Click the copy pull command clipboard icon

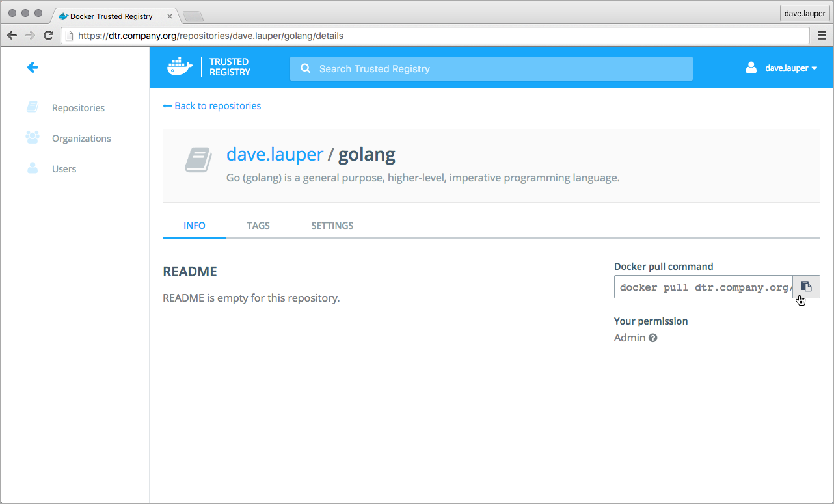pos(806,287)
